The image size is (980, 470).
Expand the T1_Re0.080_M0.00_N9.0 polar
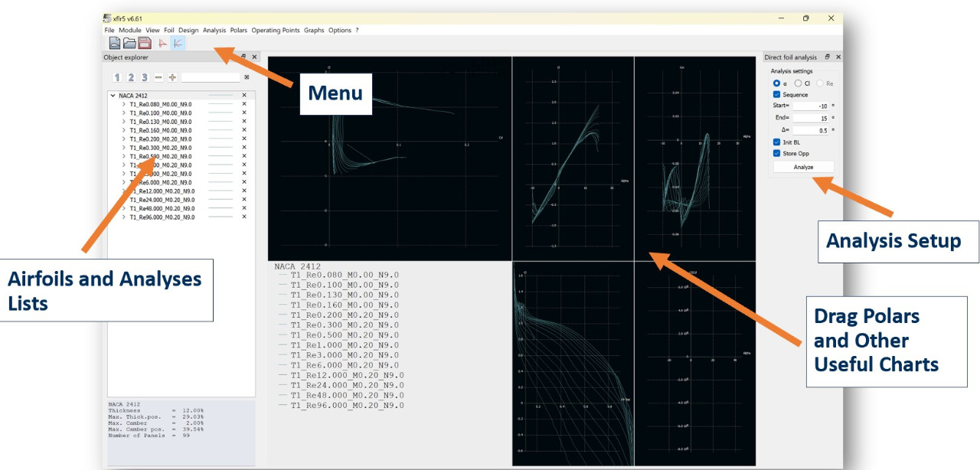(124, 104)
